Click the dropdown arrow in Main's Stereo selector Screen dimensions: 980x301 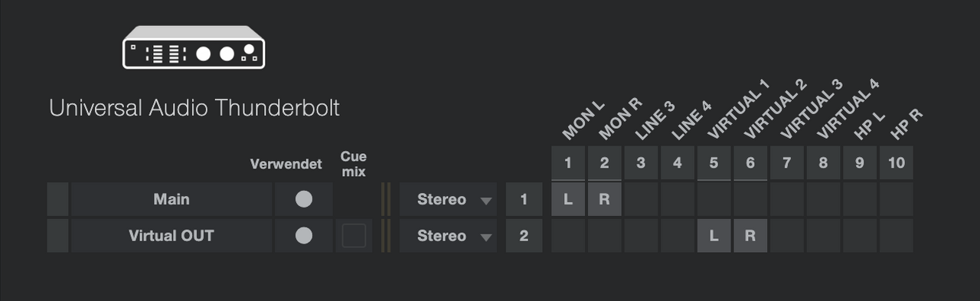485,201
